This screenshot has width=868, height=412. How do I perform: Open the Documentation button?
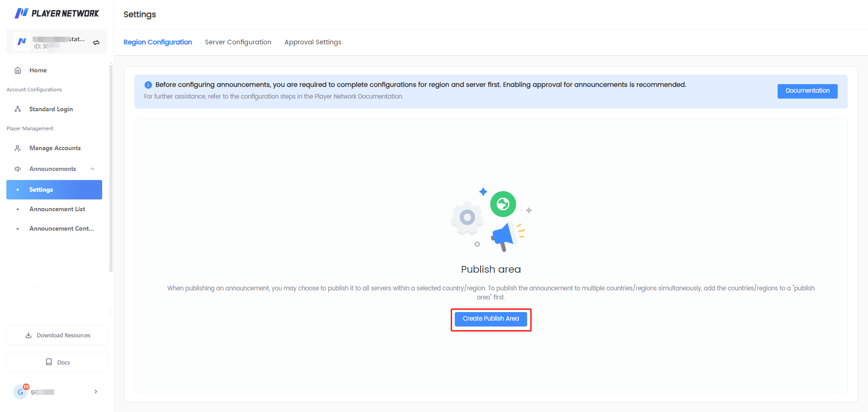pyautogui.click(x=807, y=91)
